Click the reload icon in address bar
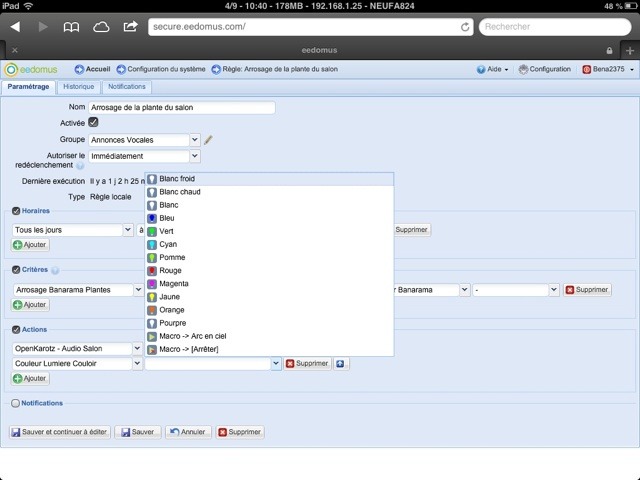This screenshot has height=480, width=640. coord(466,27)
